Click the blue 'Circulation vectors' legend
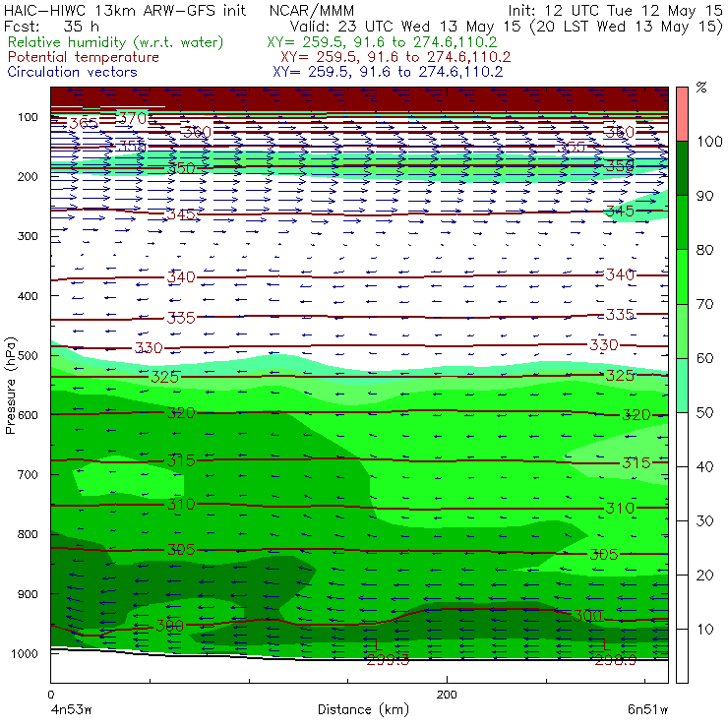The image size is (728, 728). coord(72,72)
